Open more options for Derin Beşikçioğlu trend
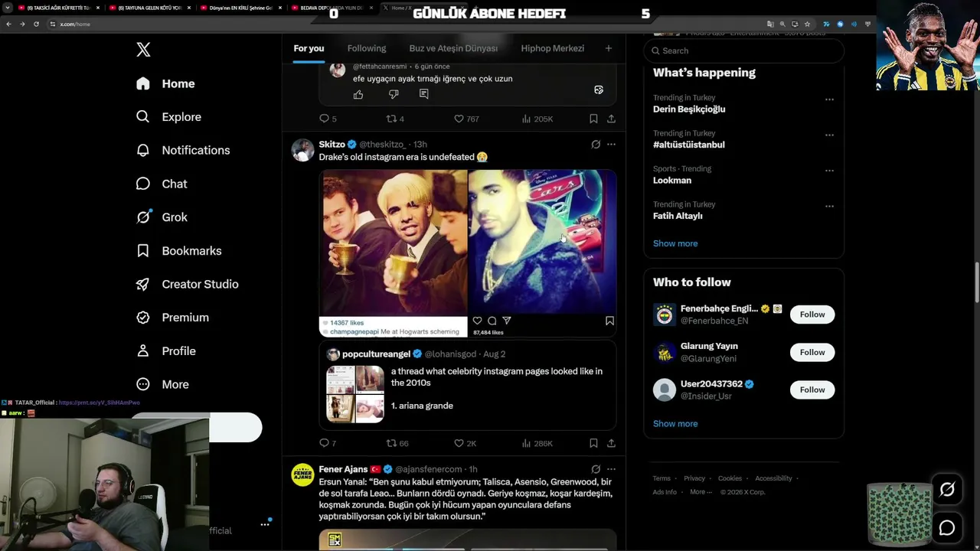Image resolution: width=980 pixels, height=551 pixels. (829, 99)
